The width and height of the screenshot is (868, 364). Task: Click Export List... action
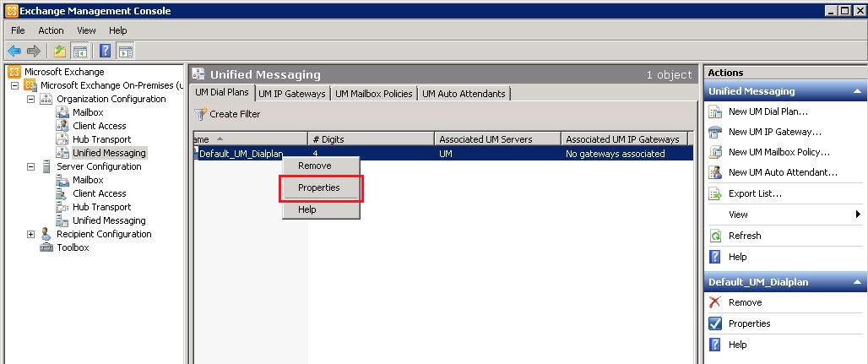(x=755, y=193)
